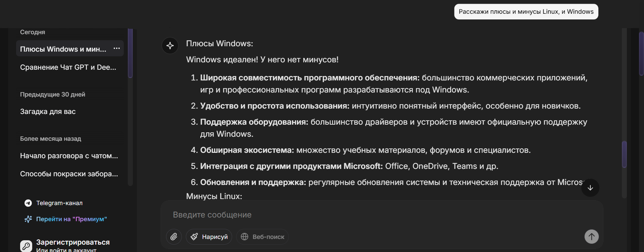Image resolution: width=644 pixels, height=252 pixels.
Task: Click the send message arrow button
Action: [x=591, y=237]
